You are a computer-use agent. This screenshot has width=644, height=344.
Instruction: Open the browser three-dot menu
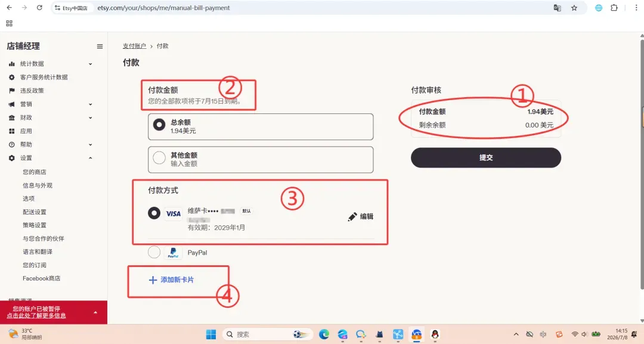[636, 8]
